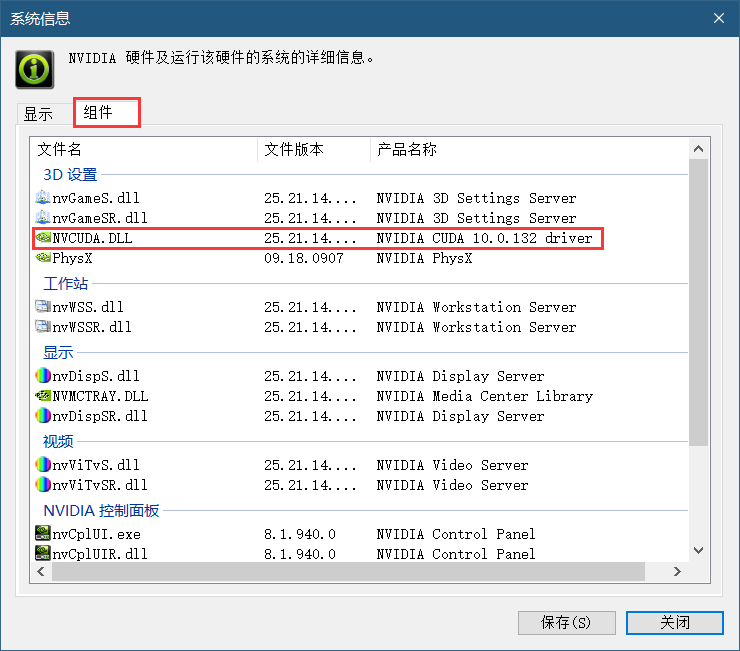Click nvGameS.dll 'NVIDIA 3D Settings Server' text
This screenshot has width=740, height=651.
point(476,198)
